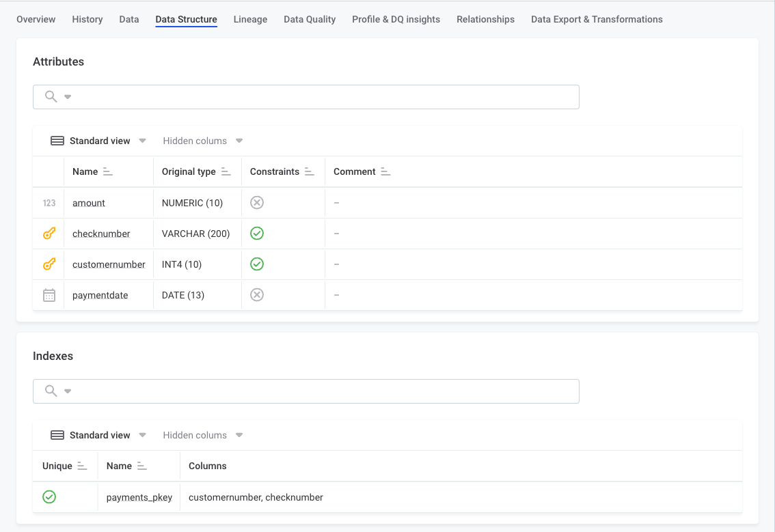Switch to the Relationships tab
Image resolution: width=775 pixels, height=532 pixels.
485,19
